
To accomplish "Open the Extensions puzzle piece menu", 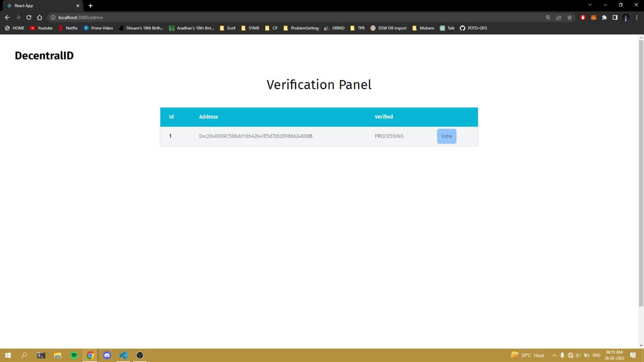I will [604, 17].
